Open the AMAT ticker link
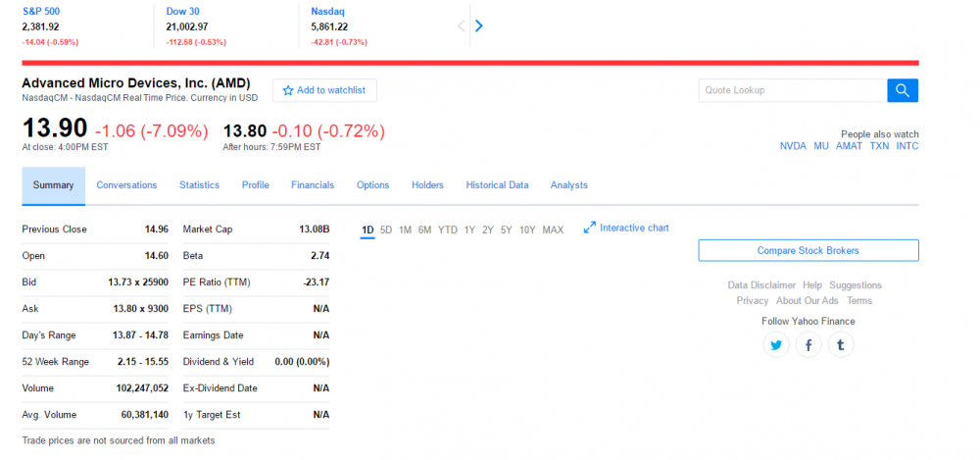The height and width of the screenshot is (460, 980). [x=849, y=146]
